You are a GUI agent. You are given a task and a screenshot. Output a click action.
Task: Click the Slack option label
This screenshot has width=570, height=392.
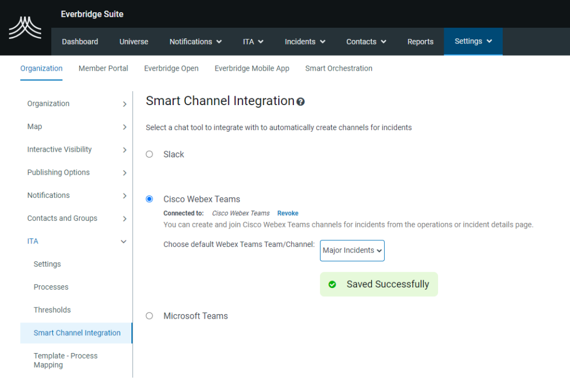tap(174, 154)
